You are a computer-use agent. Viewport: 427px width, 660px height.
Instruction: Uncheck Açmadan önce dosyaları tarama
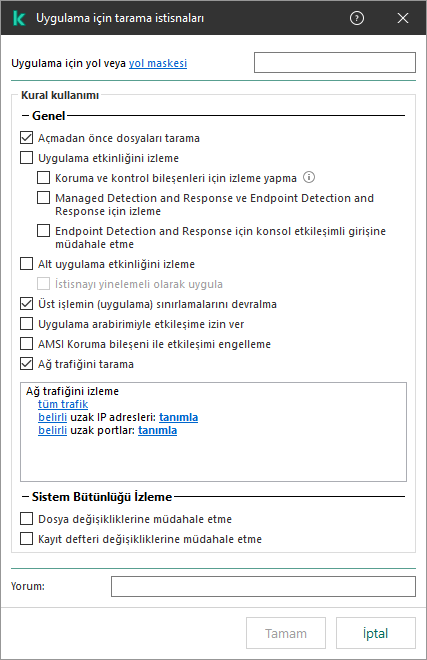tap(27, 138)
